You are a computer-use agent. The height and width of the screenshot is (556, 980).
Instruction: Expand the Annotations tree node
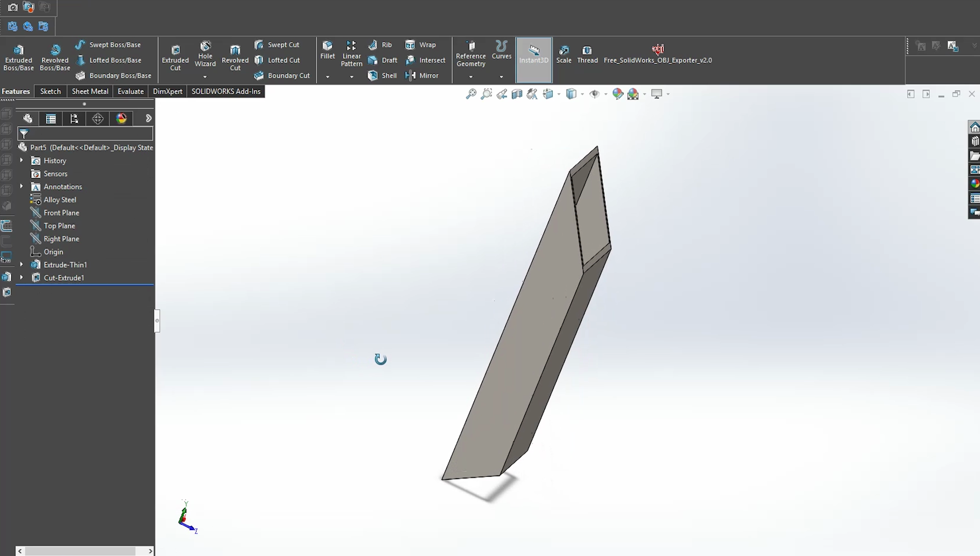coord(21,186)
